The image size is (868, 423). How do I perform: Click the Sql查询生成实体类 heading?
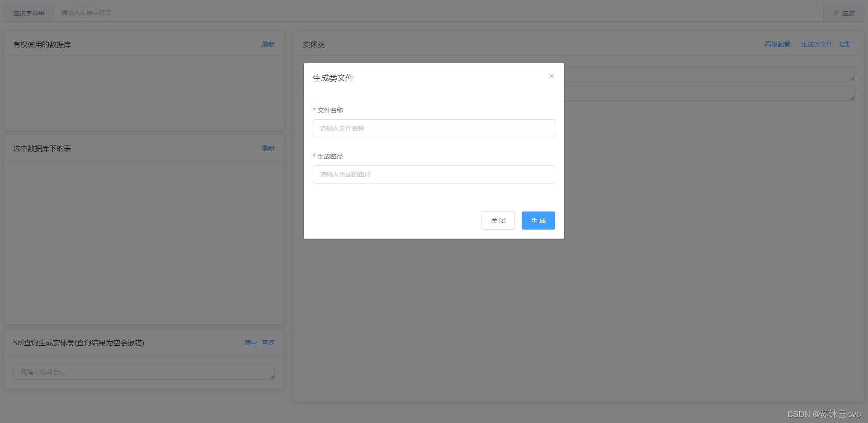[79, 343]
